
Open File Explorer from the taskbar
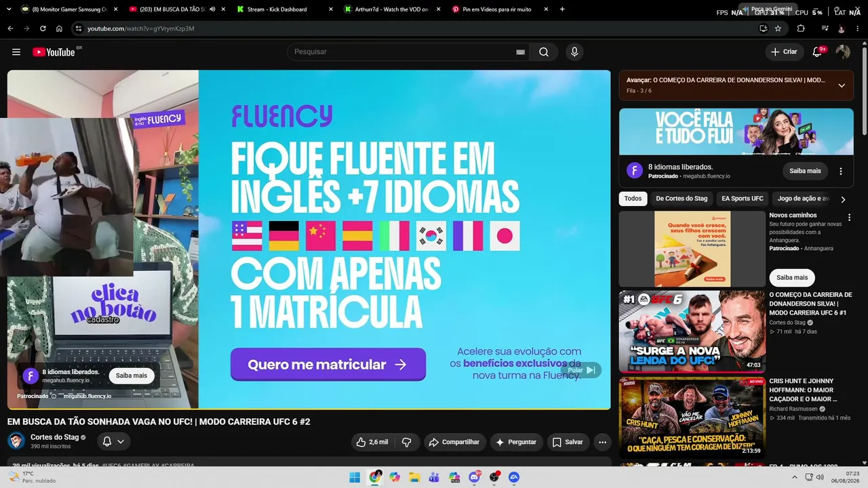tap(414, 477)
